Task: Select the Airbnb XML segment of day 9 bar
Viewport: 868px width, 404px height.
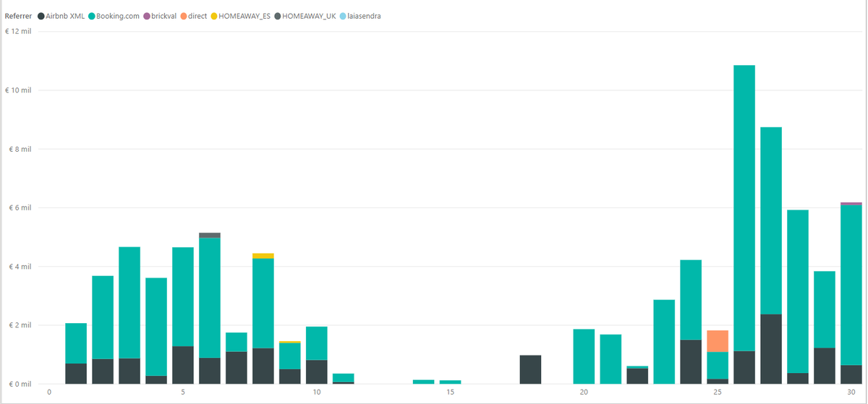Action: (x=289, y=377)
